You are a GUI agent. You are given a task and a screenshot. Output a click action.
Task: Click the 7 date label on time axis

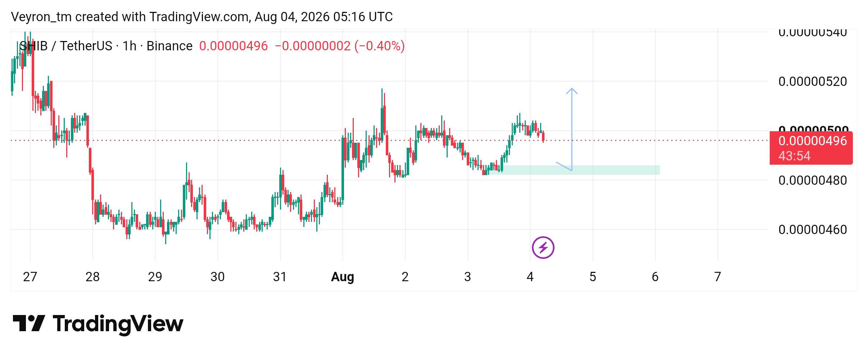(x=718, y=277)
